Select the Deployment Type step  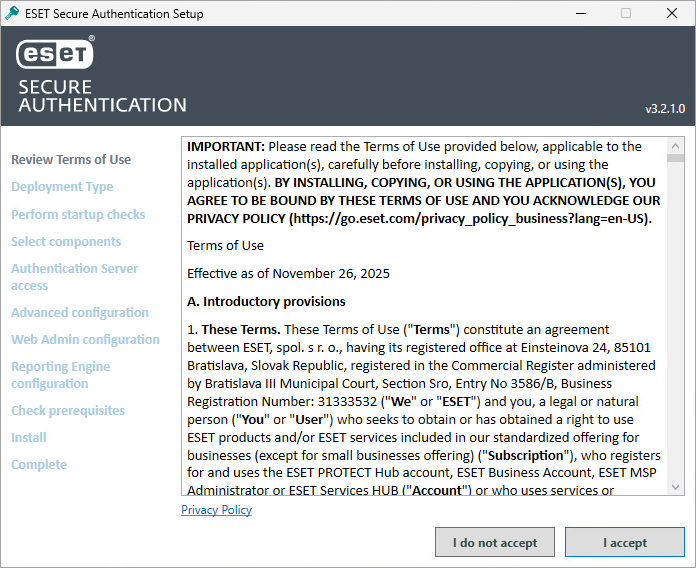click(62, 186)
